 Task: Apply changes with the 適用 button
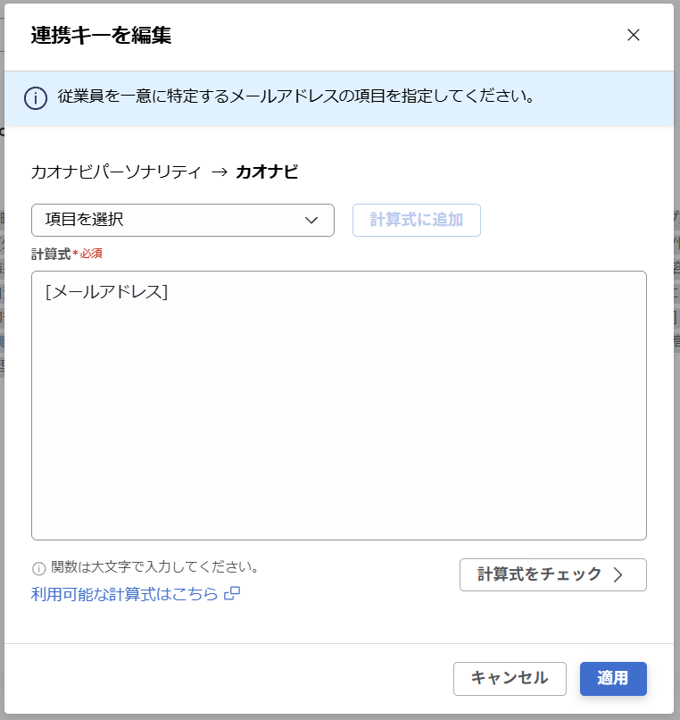(x=613, y=679)
